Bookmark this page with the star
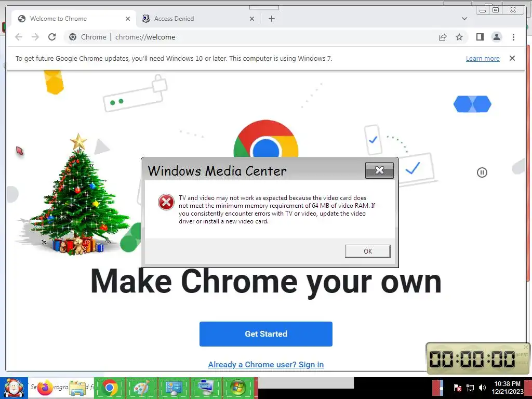The height and width of the screenshot is (399, 532). click(459, 37)
